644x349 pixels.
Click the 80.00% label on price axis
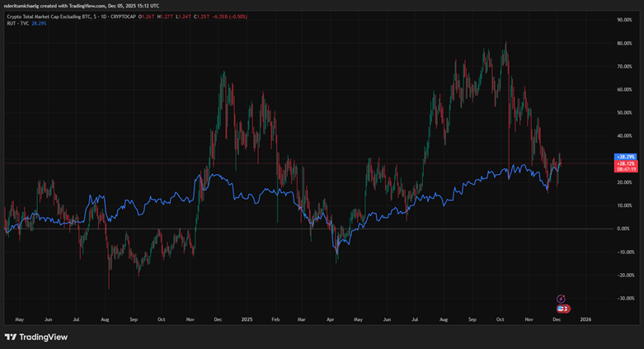(x=623, y=43)
